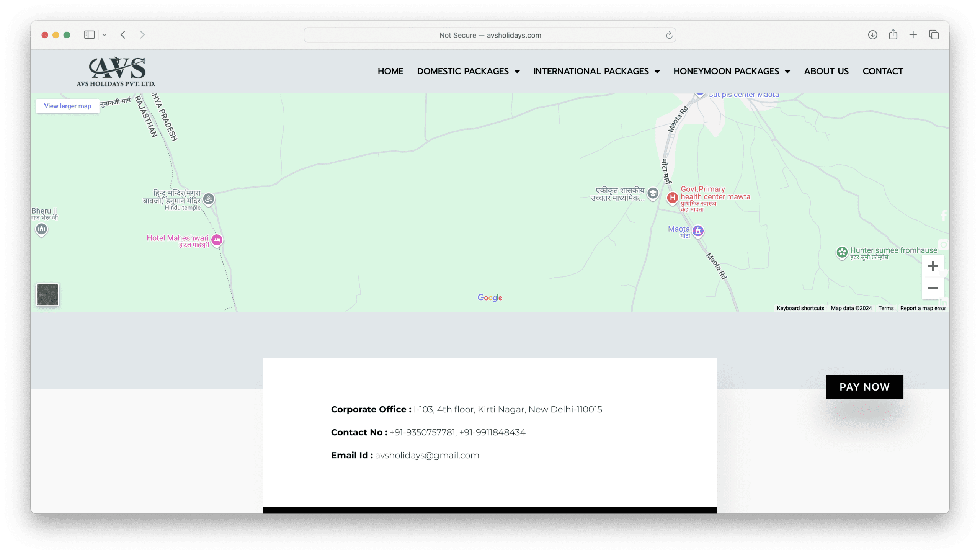Reload the page in the address bar

(x=669, y=35)
